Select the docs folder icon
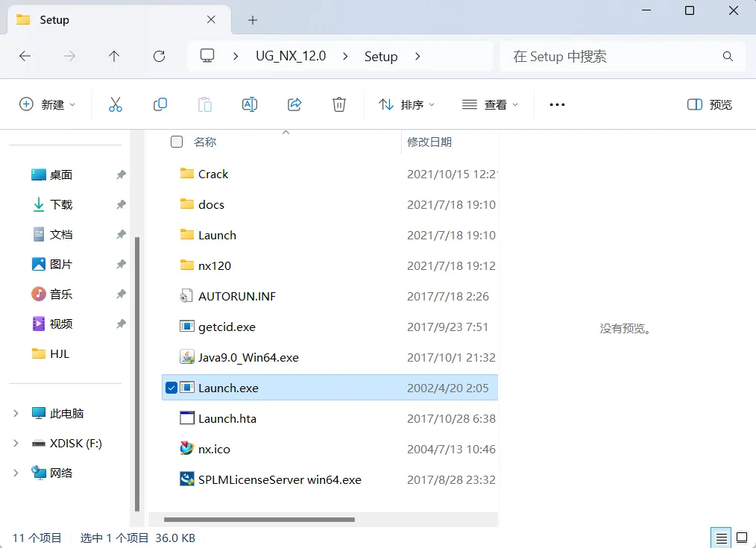Viewport: 756px width, 548px height. [187, 204]
